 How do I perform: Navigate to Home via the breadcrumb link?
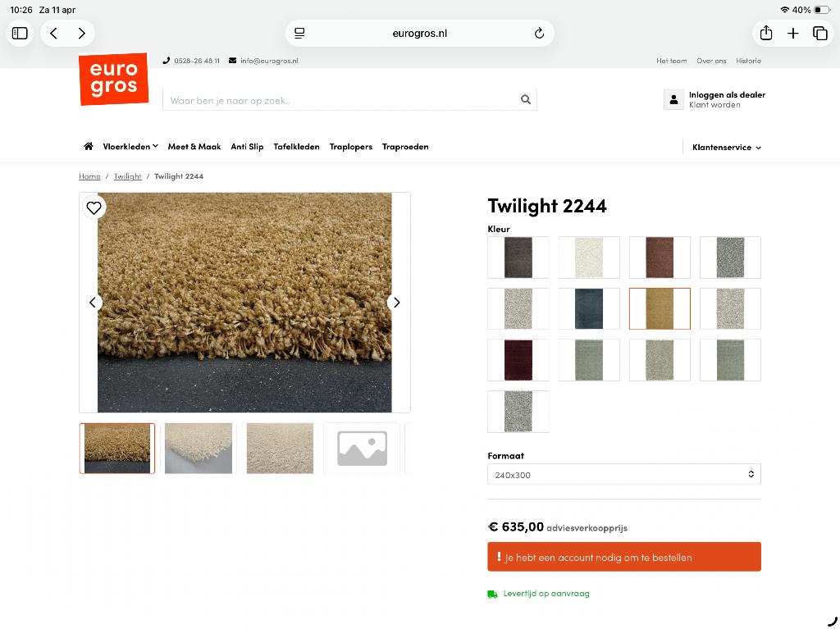click(89, 175)
